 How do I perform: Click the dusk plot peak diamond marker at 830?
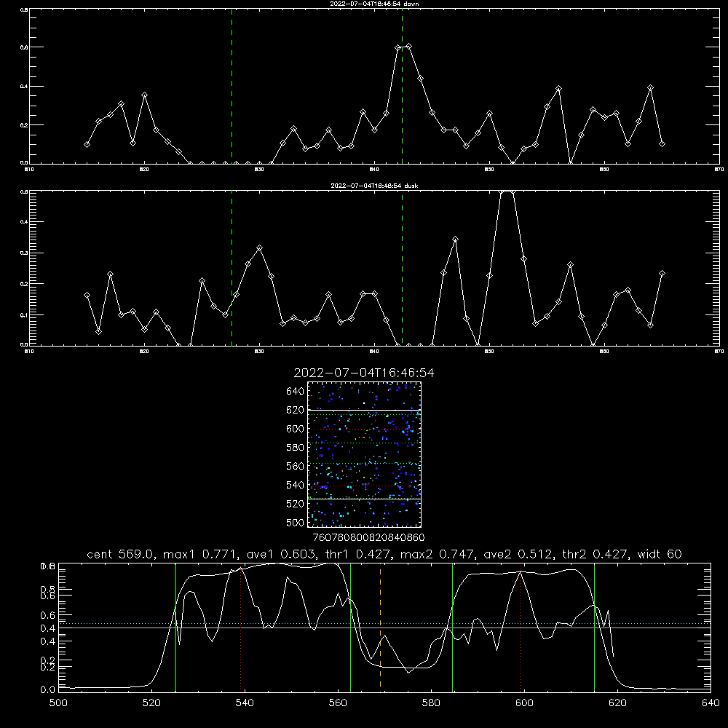click(260, 248)
